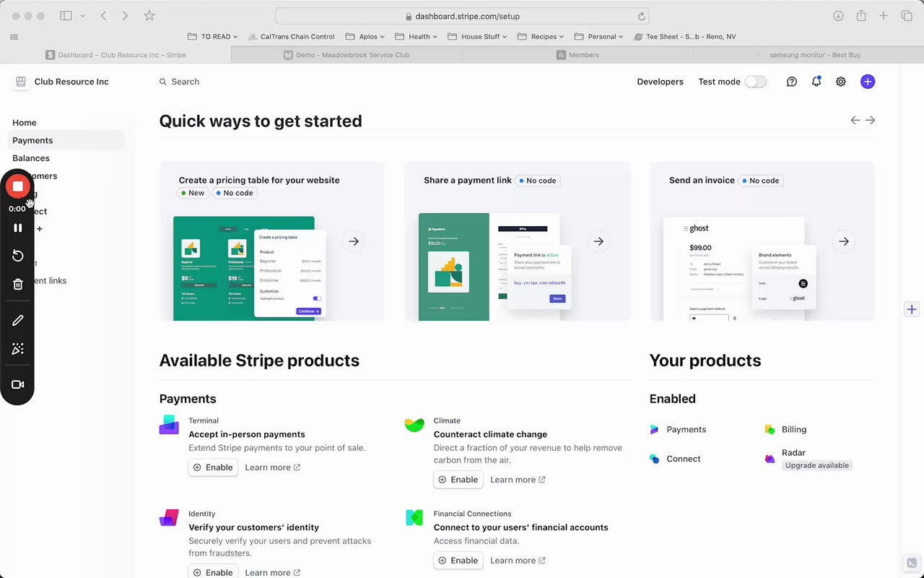924x578 pixels.
Task: Restart the recording with circular arrow icon
Action: coord(18,256)
